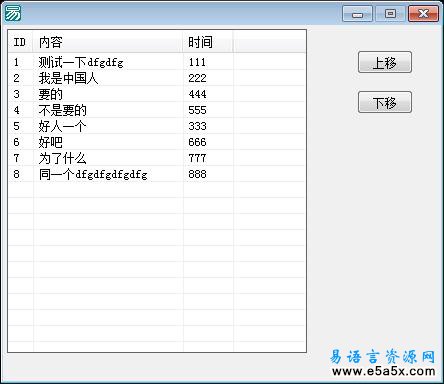Image resolution: width=444 pixels, height=384 pixels.
Task: Click ID cell 3
Action: (x=16, y=94)
